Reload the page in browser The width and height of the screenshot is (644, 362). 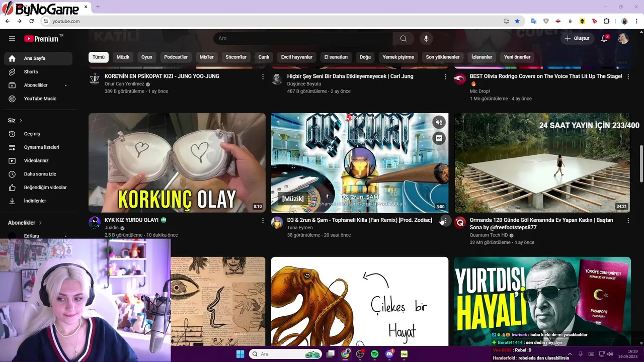tap(31, 21)
